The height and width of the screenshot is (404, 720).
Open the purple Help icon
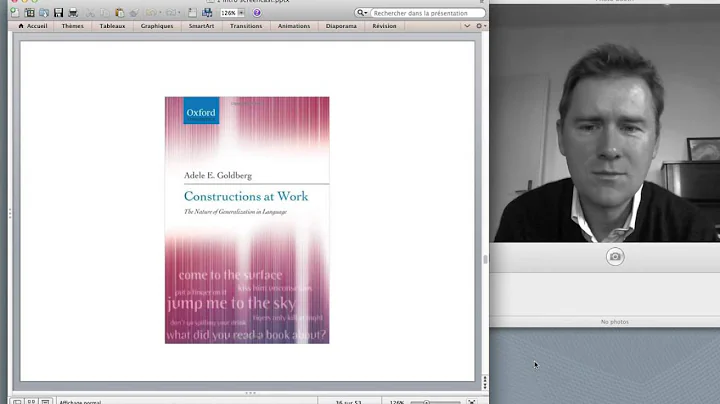coord(257,13)
